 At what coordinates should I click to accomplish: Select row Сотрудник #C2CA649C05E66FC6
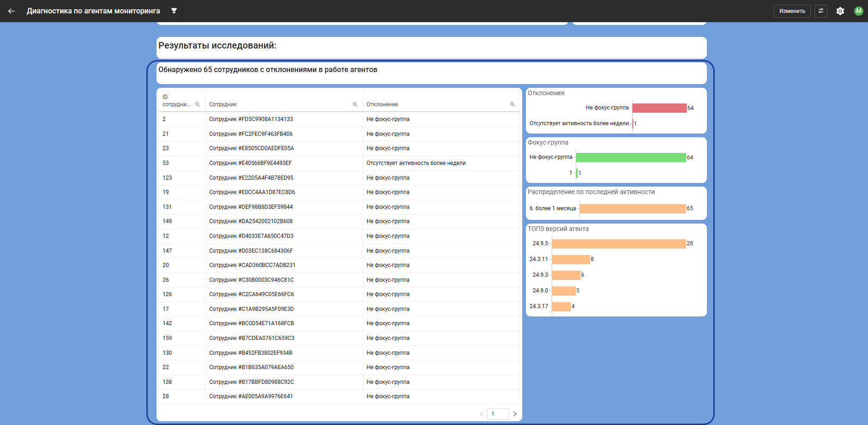pyautogui.click(x=339, y=294)
